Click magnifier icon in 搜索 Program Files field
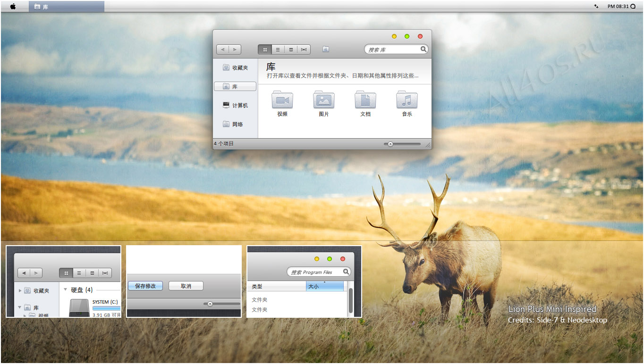This screenshot has width=644, height=364. coord(346,272)
